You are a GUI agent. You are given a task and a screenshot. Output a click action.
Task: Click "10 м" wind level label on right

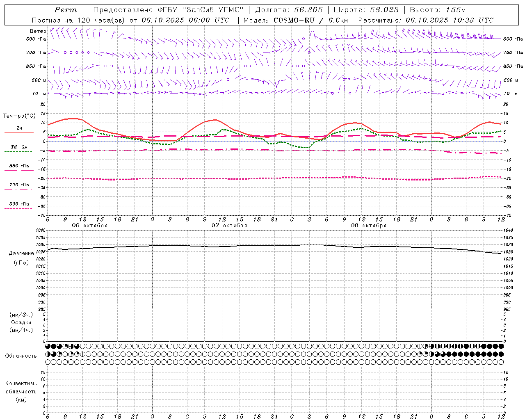click(x=510, y=94)
